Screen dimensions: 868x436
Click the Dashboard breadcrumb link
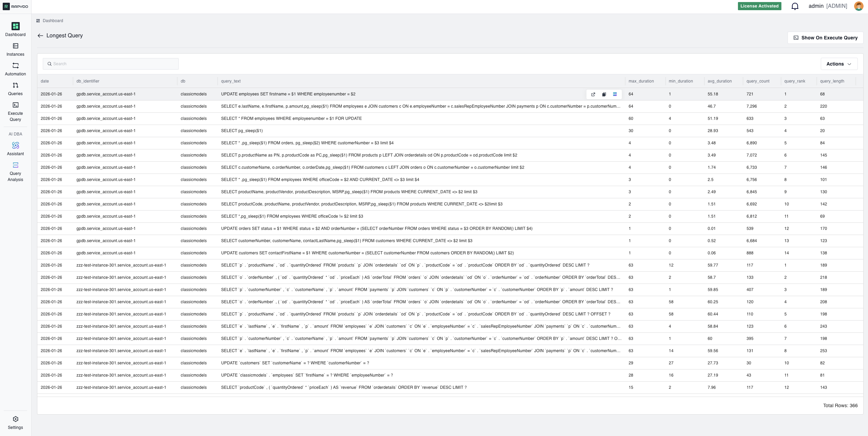tap(53, 21)
